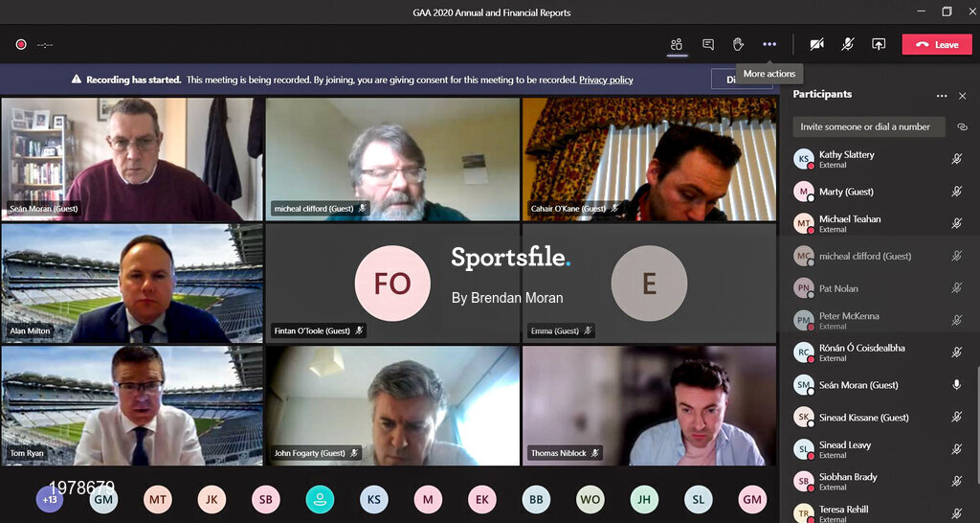Screen dimensions: 980x523
Task: Select Sinead Leavy in participants list
Action: coord(880,449)
